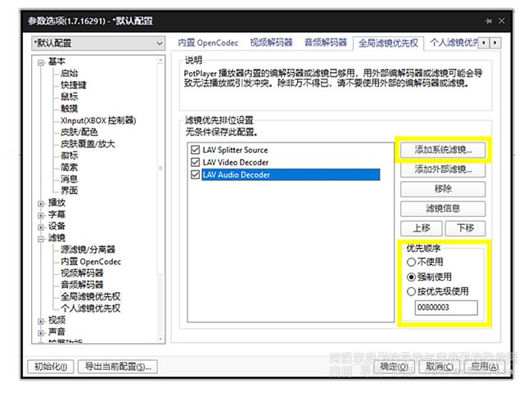Uncheck the LAV Splitter Source filter
The height and width of the screenshot is (397, 532).
(194, 151)
